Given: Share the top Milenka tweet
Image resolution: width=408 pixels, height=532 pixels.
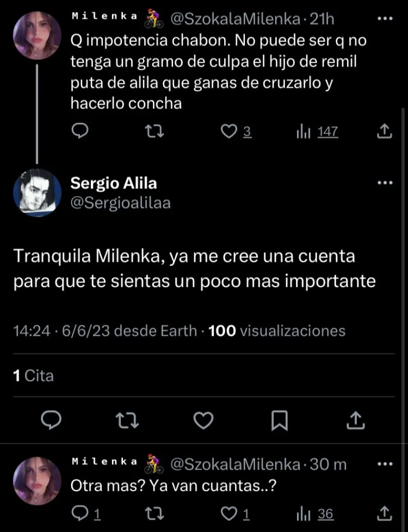Looking at the screenshot, I should click(x=384, y=132).
